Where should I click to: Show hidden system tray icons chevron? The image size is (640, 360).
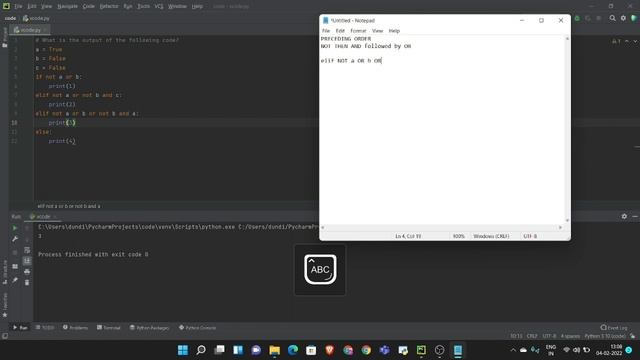click(513, 350)
